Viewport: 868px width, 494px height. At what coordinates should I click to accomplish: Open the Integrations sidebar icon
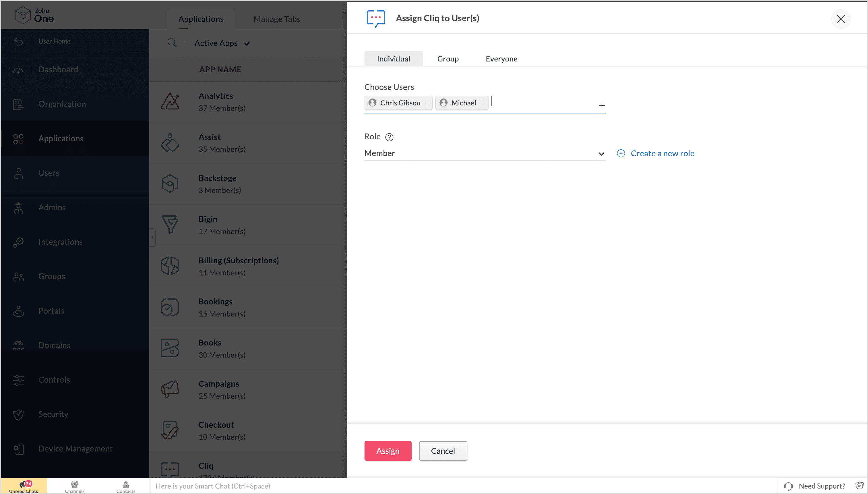pyautogui.click(x=18, y=242)
